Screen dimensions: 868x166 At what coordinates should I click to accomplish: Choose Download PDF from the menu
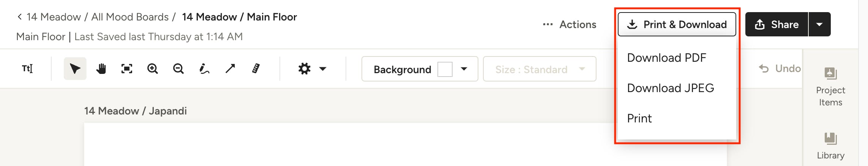(x=666, y=58)
